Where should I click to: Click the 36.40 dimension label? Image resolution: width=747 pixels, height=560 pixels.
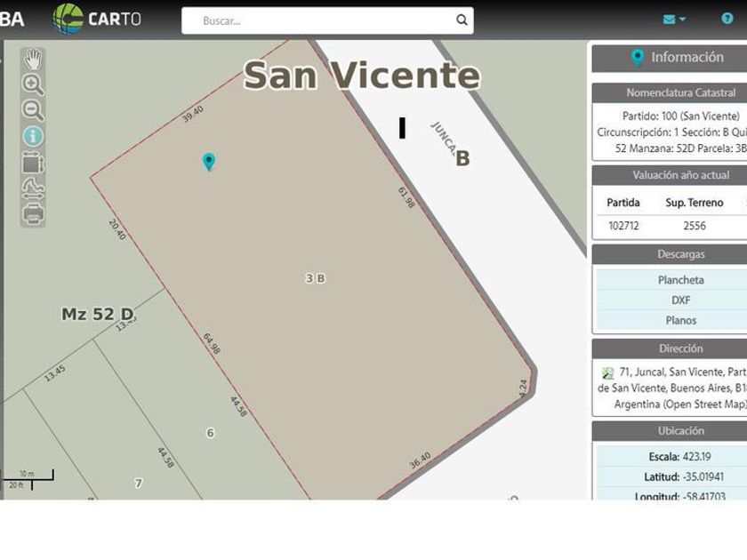(x=420, y=460)
